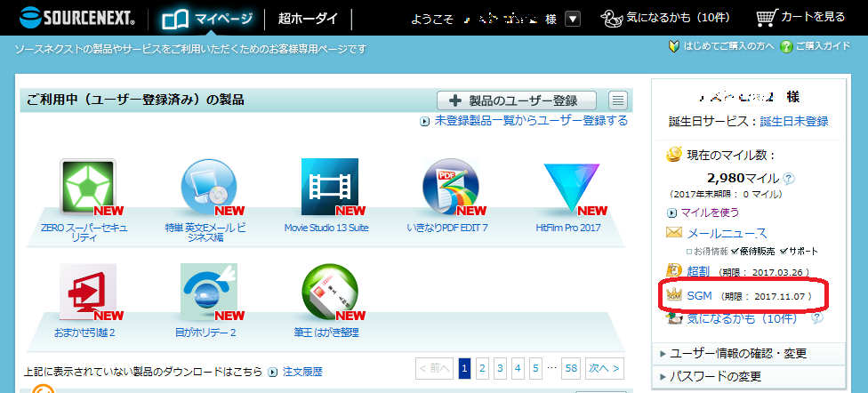Click the gold coins mile icon
The image size is (868, 393).
point(674,155)
